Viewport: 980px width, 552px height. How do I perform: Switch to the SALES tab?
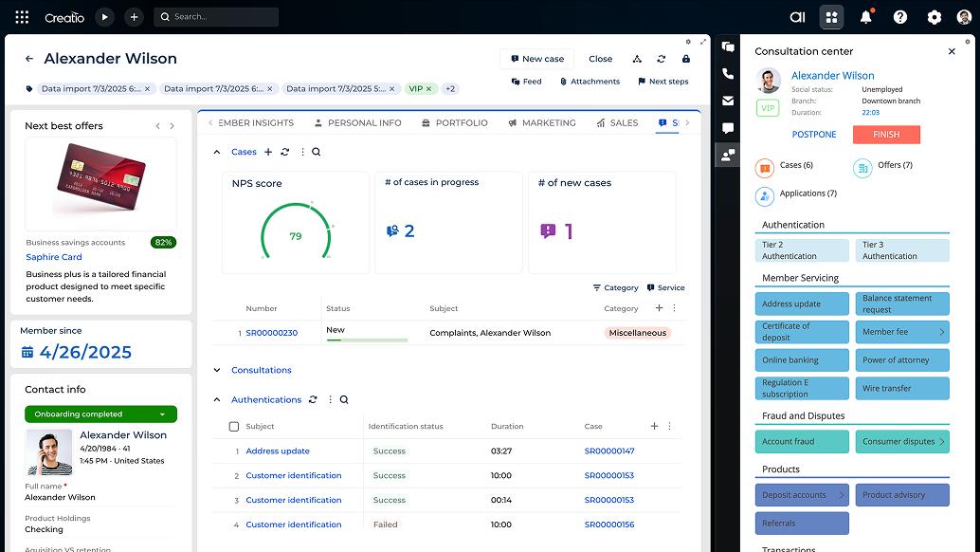(x=625, y=122)
